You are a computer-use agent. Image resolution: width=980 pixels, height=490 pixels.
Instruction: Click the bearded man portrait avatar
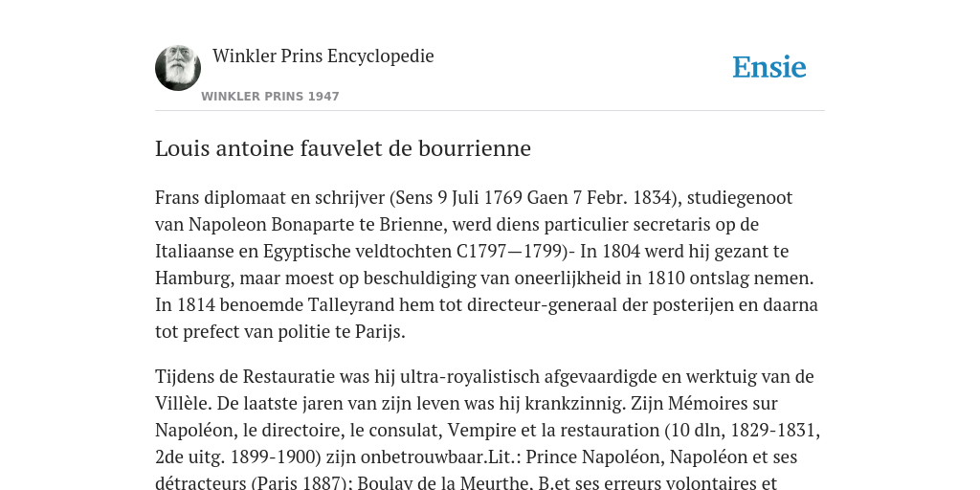point(178,68)
